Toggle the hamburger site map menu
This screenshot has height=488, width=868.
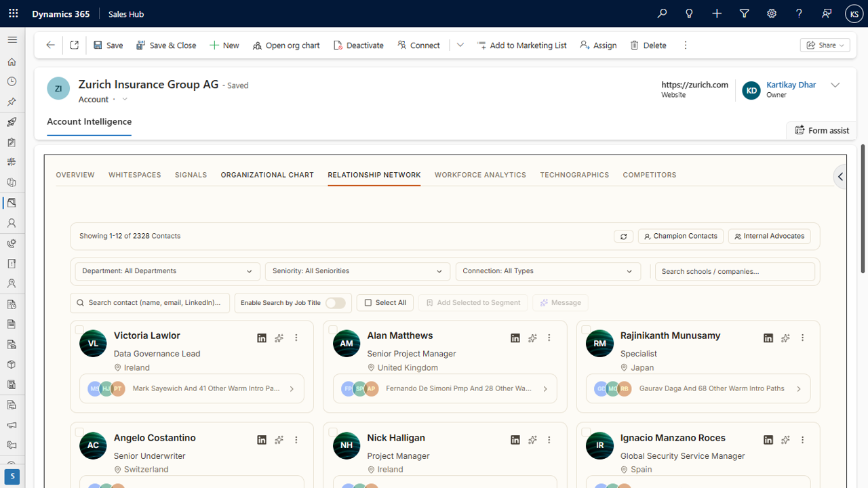click(x=12, y=40)
